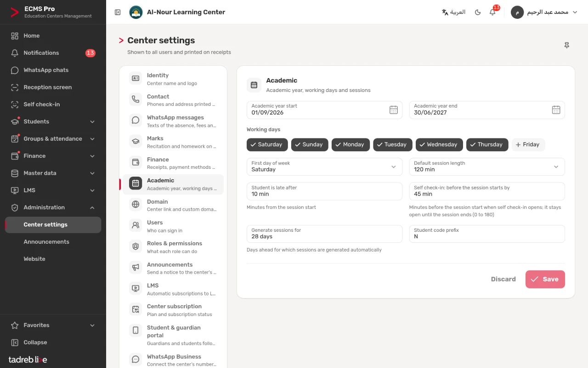Open Contact settings section
This screenshot has height=368, width=588.
173,100
